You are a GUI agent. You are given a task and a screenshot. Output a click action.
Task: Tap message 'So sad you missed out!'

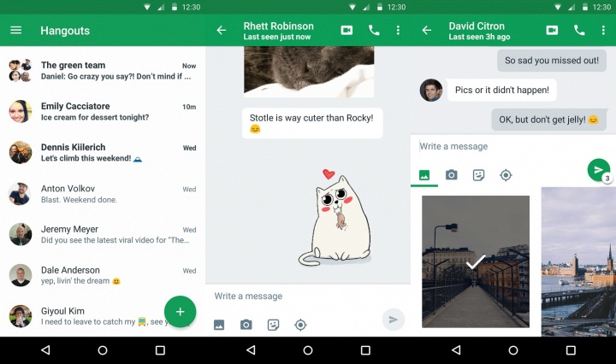pyautogui.click(x=552, y=61)
